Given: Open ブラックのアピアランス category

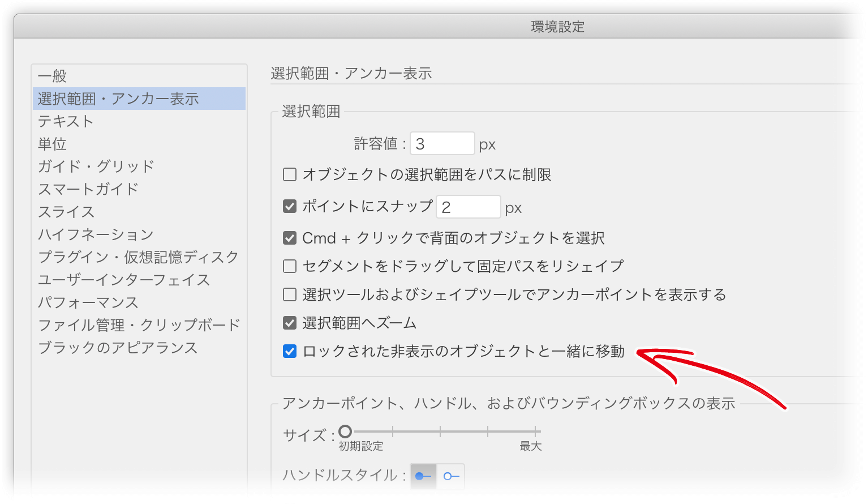Looking at the screenshot, I should (139, 348).
